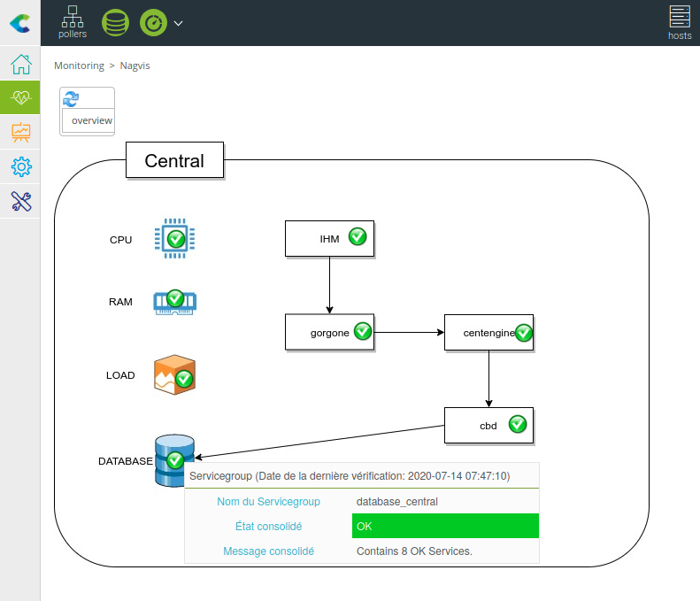Click the pollers status icon
The height and width of the screenshot is (601, 700).
[73, 22]
